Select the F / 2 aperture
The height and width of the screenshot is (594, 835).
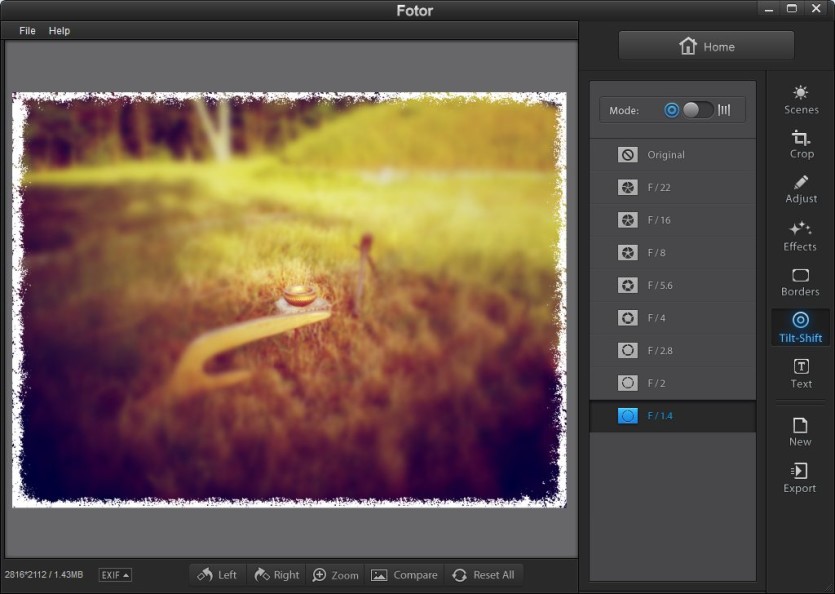click(673, 383)
